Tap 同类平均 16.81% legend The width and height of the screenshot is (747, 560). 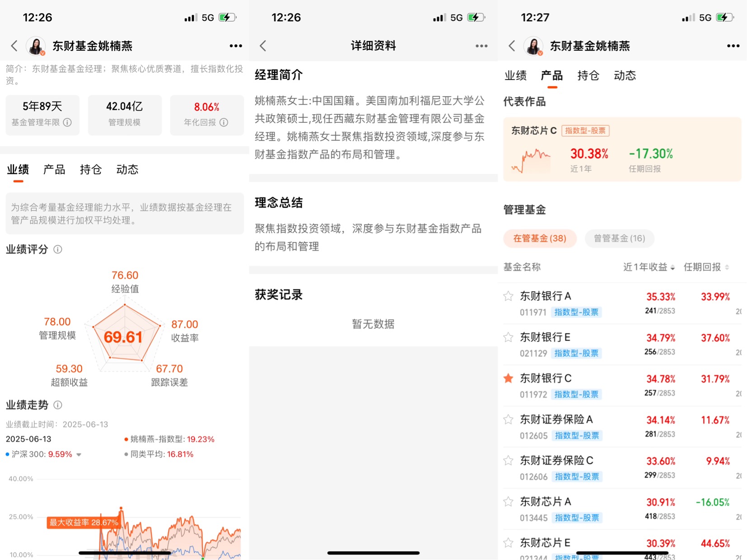coord(159,454)
